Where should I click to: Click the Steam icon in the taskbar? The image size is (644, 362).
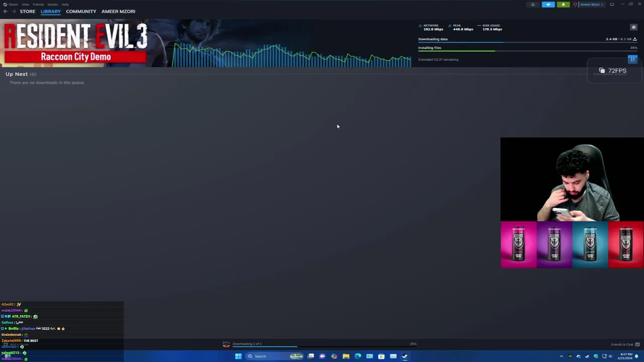[x=405, y=356]
